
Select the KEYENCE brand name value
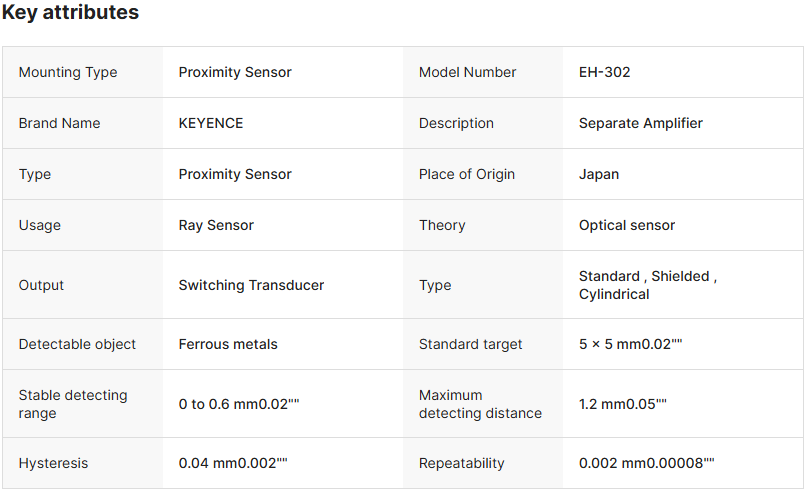[x=211, y=123]
